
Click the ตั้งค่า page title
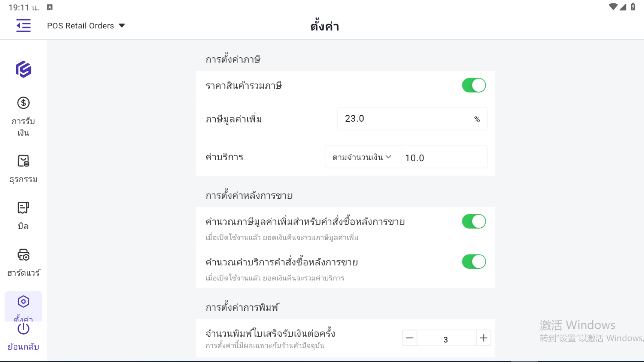click(325, 27)
